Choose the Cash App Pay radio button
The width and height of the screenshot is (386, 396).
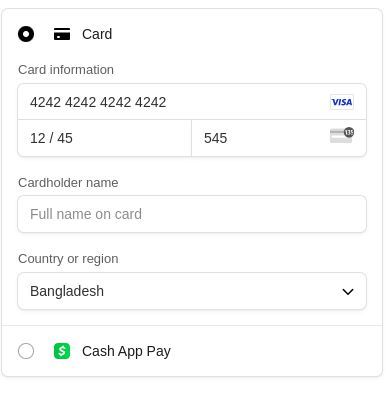(26, 351)
